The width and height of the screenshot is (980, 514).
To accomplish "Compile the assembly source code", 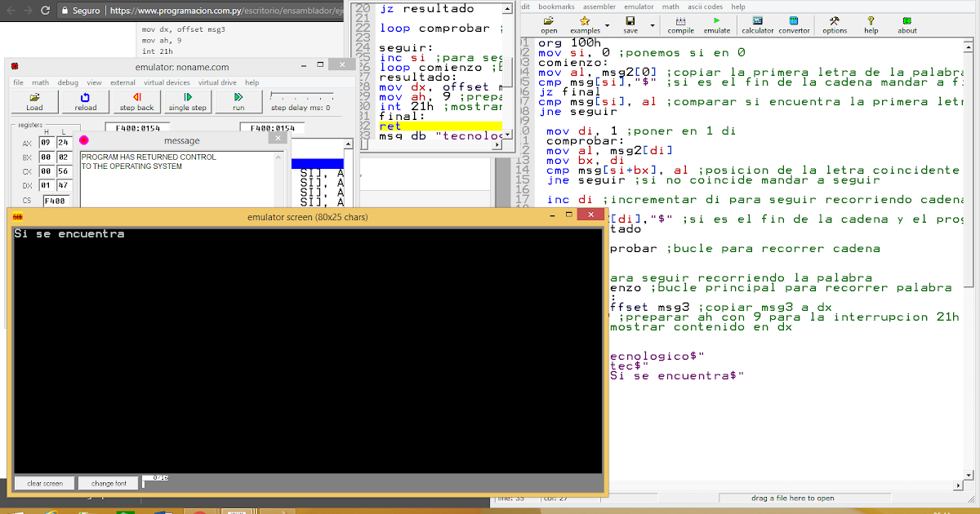I will coord(679,20).
